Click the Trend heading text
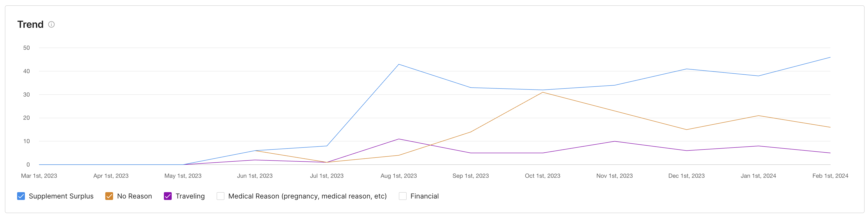 pyautogui.click(x=30, y=25)
